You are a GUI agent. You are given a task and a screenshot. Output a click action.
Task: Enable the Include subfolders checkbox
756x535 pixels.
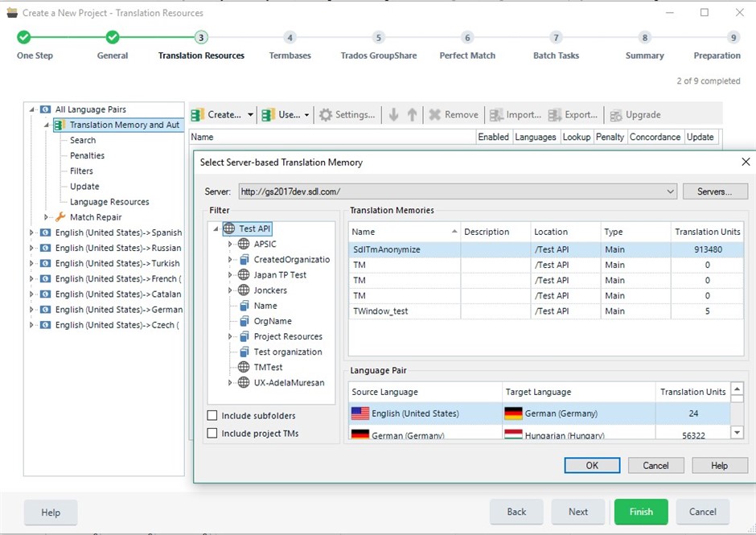pos(212,415)
